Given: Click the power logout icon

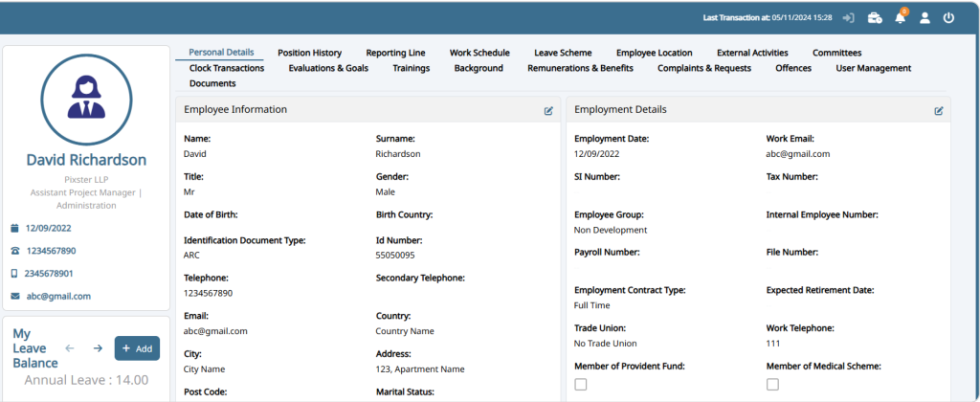Looking at the screenshot, I should 948,18.
